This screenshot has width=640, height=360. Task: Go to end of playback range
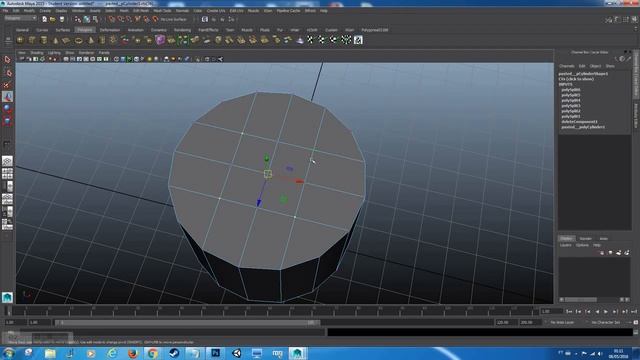(634, 311)
